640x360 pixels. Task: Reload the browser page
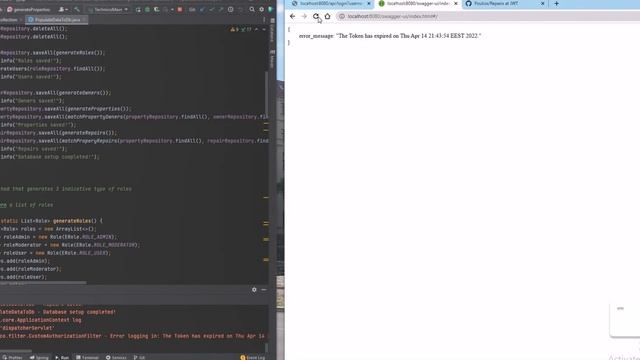click(316, 16)
